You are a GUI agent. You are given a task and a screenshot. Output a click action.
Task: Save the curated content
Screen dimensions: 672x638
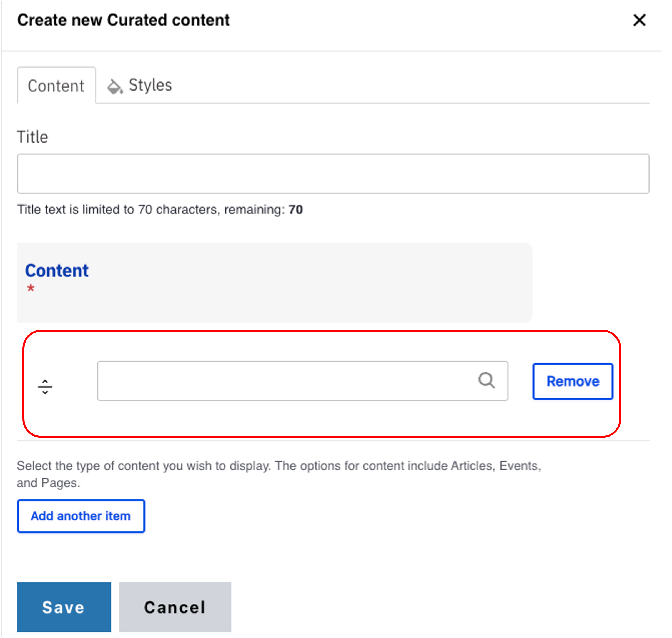(64, 607)
